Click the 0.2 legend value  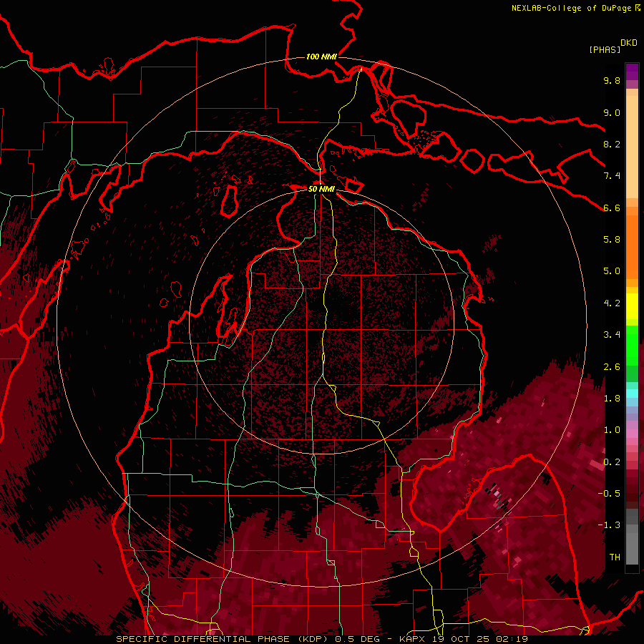pyautogui.click(x=612, y=462)
